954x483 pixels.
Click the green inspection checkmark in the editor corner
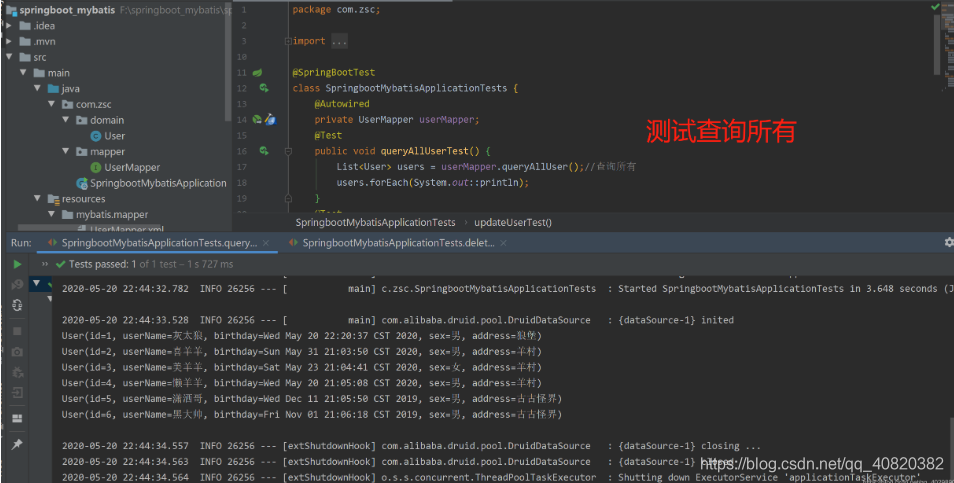935,7
